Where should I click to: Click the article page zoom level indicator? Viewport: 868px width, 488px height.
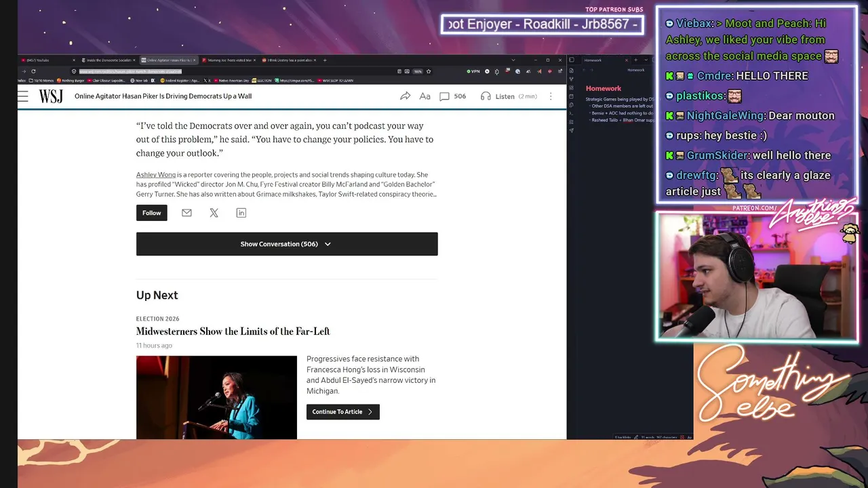(x=418, y=71)
